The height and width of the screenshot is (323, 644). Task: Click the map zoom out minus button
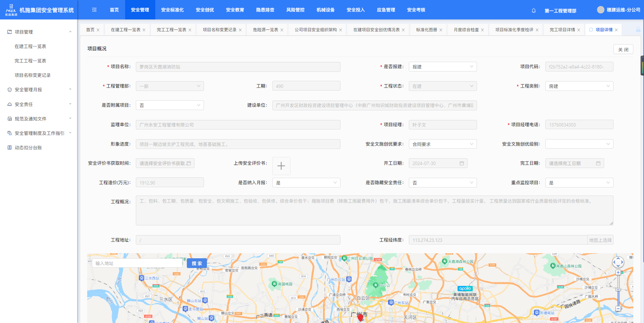click(x=618, y=309)
